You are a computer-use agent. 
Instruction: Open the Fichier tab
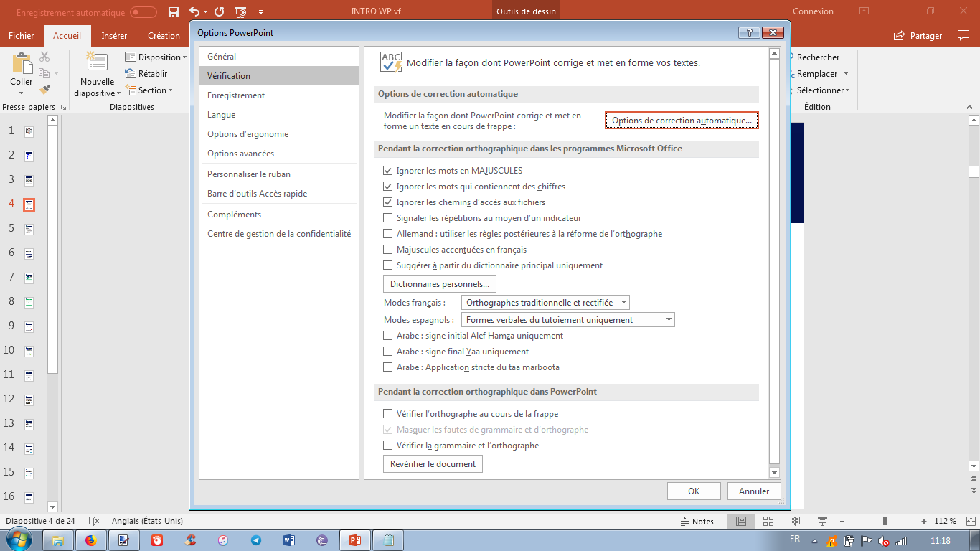pyautogui.click(x=22, y=36)
